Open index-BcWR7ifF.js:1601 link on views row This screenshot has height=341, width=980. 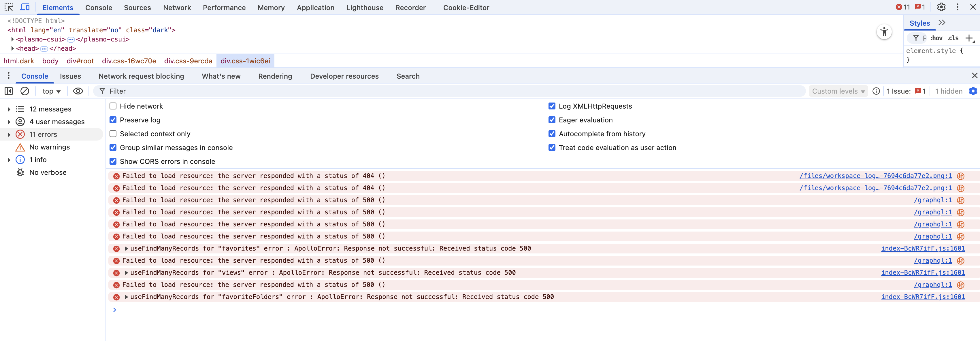click(923, 272)
